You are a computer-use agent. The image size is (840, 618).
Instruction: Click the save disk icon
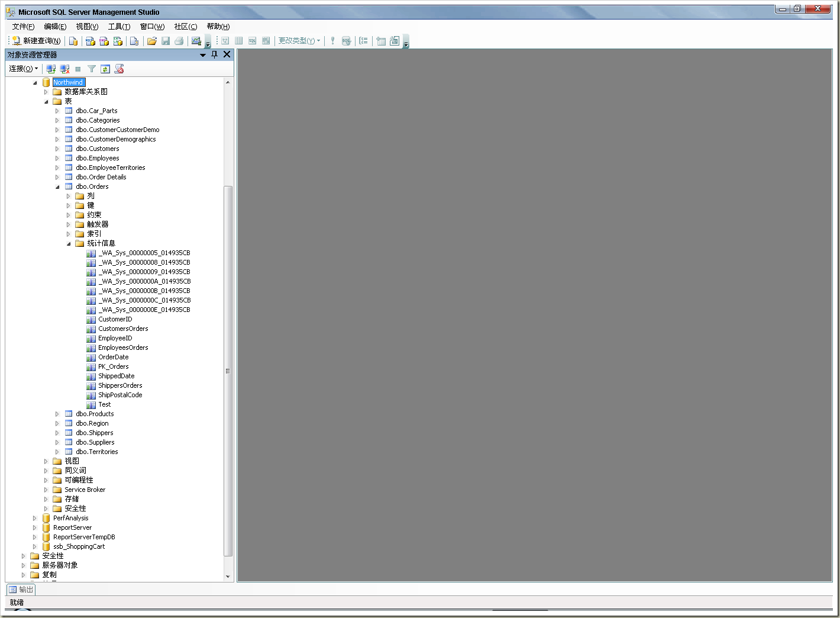point(166,41)
